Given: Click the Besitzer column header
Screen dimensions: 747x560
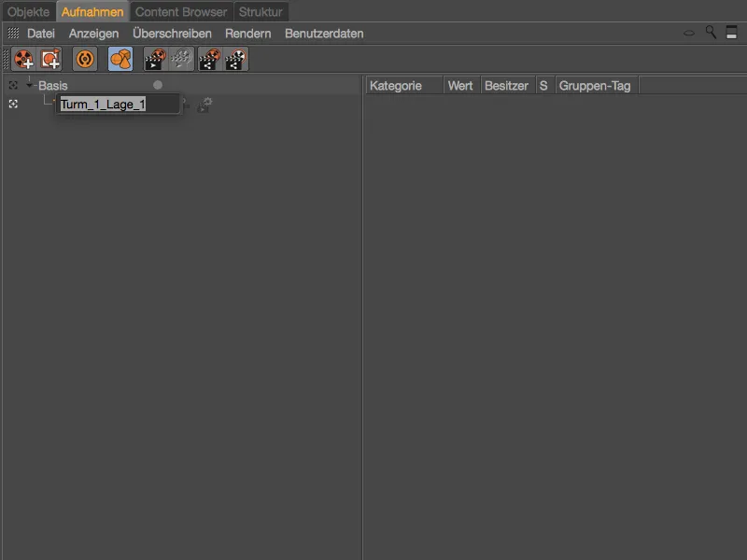Looking at the screenshot, I should 507,86.
